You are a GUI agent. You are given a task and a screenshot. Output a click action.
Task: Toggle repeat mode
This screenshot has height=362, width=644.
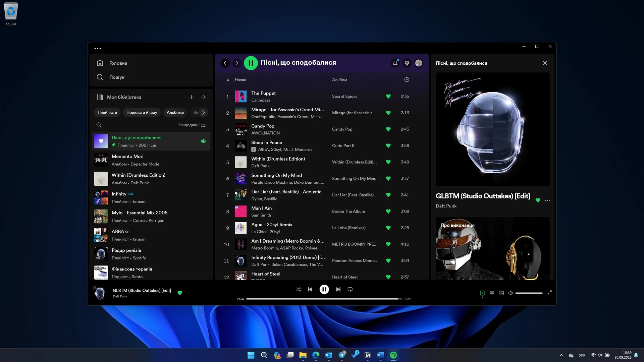pyautogui.click(x=350, y=289)
